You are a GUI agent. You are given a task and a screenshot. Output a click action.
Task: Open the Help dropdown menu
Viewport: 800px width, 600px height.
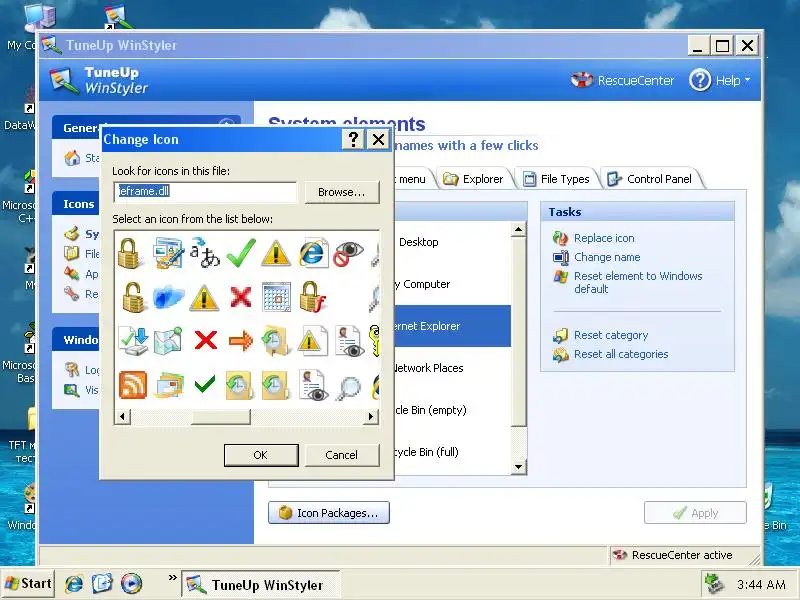(720, 80)
